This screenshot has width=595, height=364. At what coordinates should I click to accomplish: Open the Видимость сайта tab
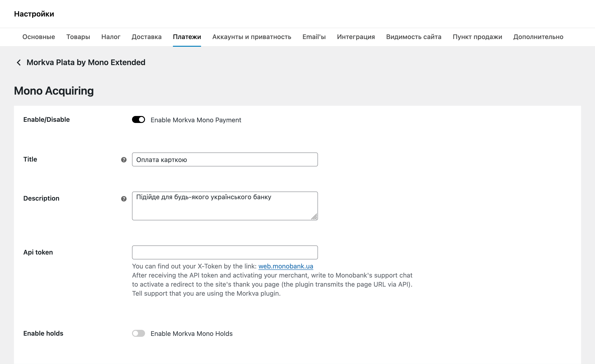[x=414, y=37]
